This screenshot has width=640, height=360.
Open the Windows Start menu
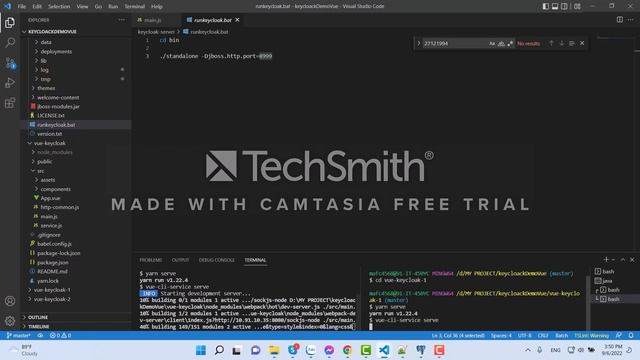tap(201, 350)
